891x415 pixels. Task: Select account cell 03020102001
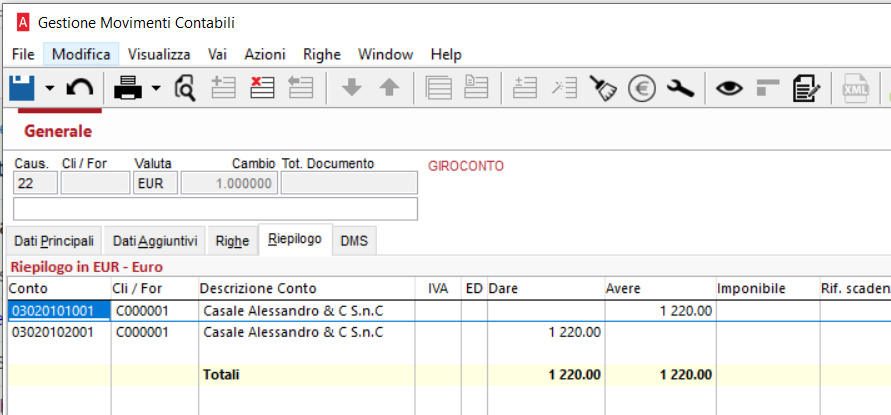pyautogui.click(x=60, y=332)
